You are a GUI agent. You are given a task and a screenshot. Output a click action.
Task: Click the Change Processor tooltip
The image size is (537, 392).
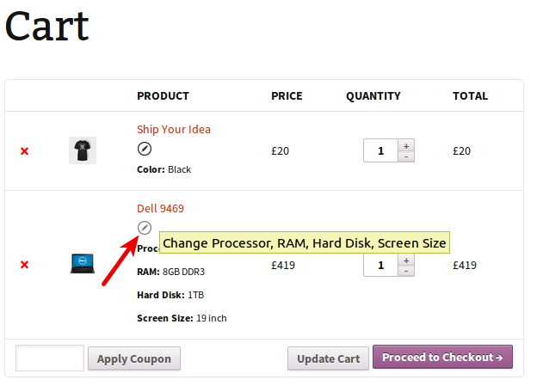click(x=305, y=243)
